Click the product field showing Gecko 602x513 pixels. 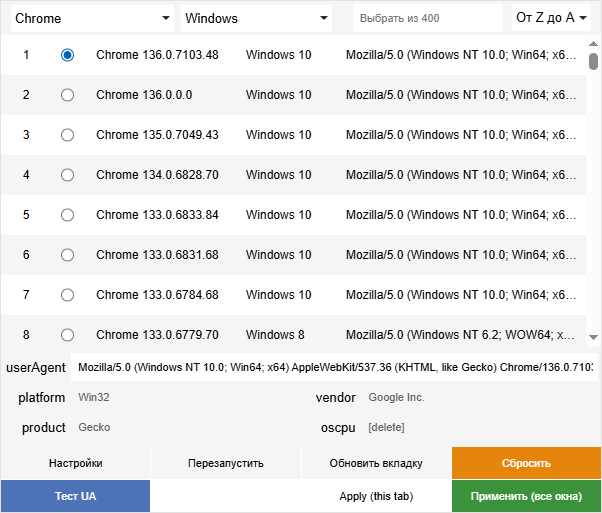(x=188, y=427)
